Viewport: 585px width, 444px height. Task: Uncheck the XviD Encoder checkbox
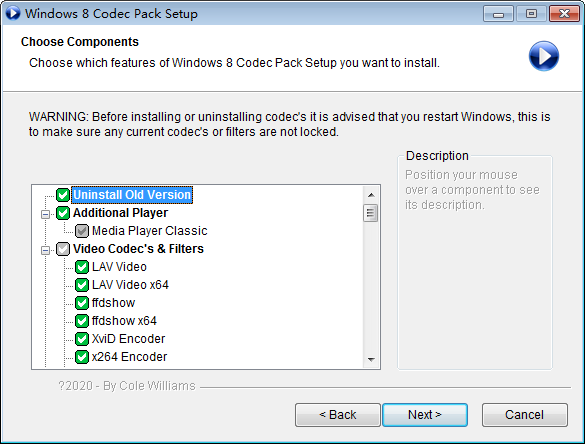(82, 339)
